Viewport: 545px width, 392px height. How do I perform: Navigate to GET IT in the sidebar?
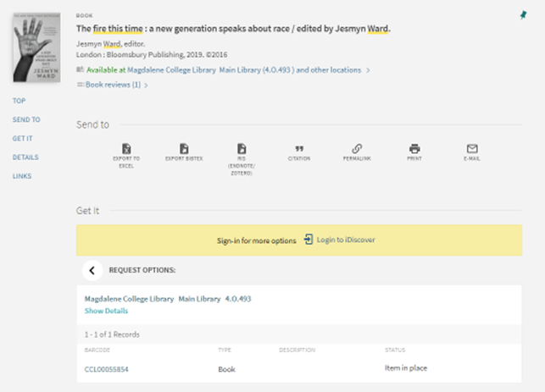[23, 138]
